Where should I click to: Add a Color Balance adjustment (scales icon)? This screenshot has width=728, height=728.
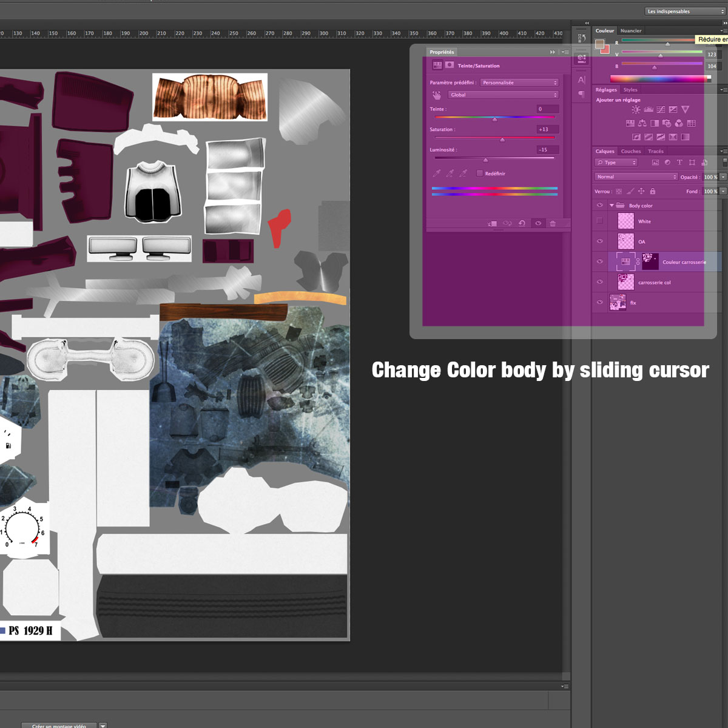point(642,123)
